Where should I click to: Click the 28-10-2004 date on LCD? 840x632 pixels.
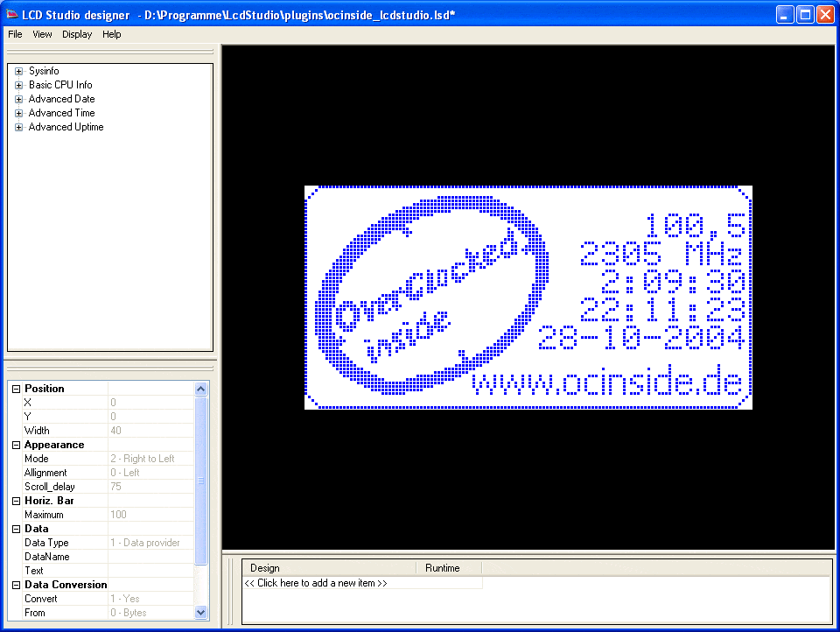(641, 338)
